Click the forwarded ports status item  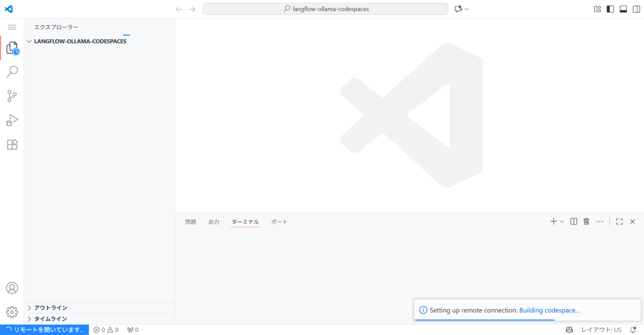(133, 330)
